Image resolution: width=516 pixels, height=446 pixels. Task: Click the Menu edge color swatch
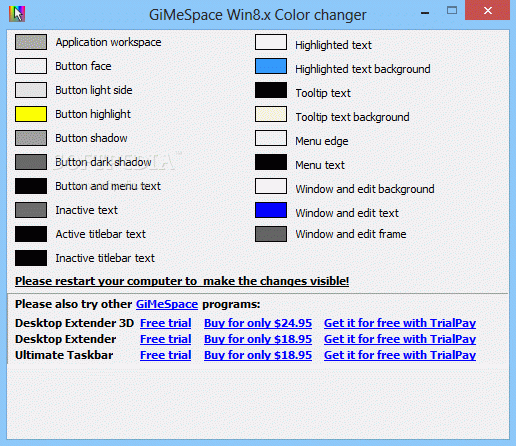(x=271, y=138)
